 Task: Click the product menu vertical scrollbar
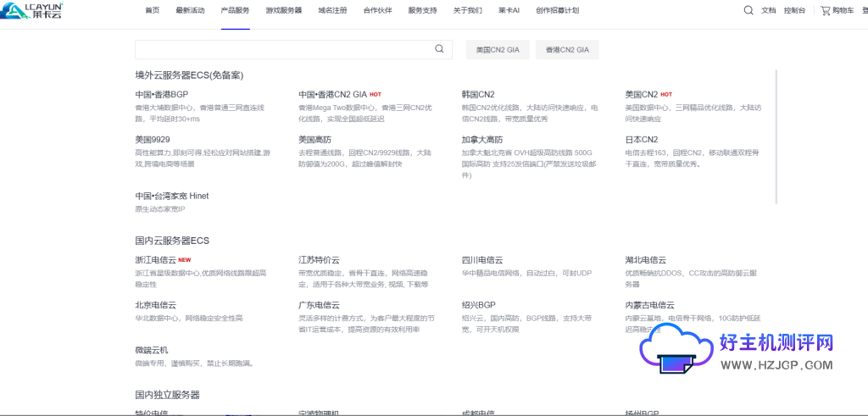tap(776, 136)
